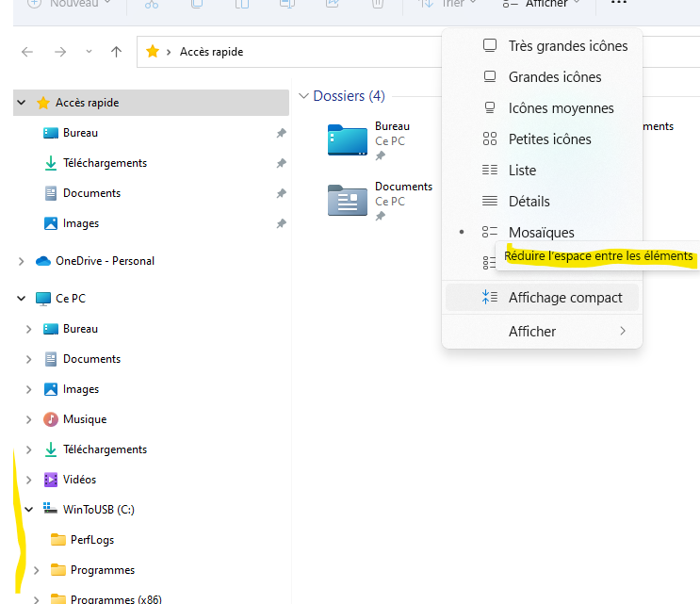The image size is (700, 604).
Task: Collapse the Ce PC tree node
Action: click(x=21, y=298)
